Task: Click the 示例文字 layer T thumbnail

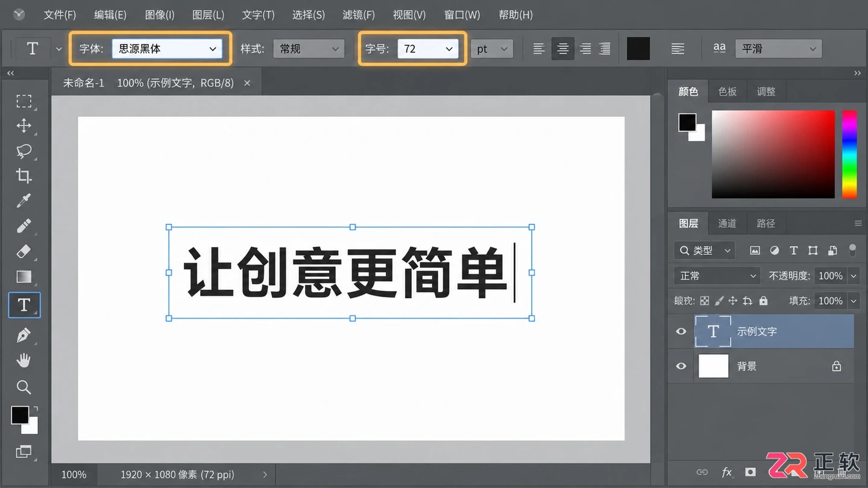Action: pyautogui.click(x=713, y=331)
